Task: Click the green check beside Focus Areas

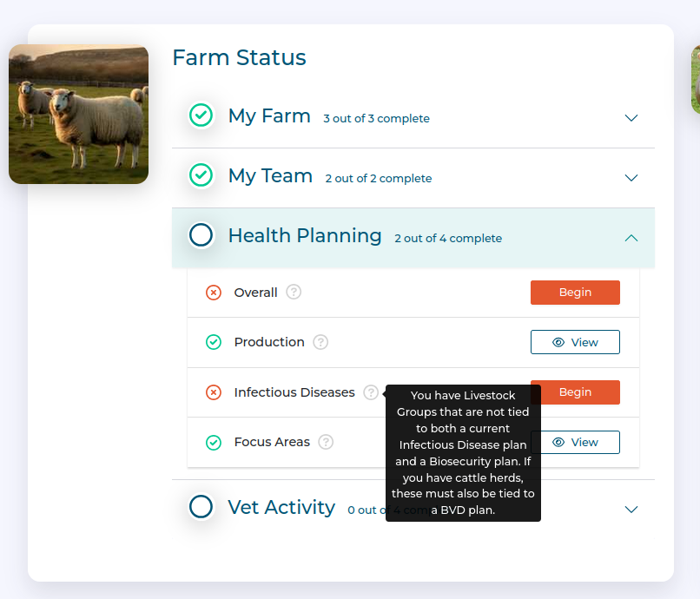Action: 214,443
